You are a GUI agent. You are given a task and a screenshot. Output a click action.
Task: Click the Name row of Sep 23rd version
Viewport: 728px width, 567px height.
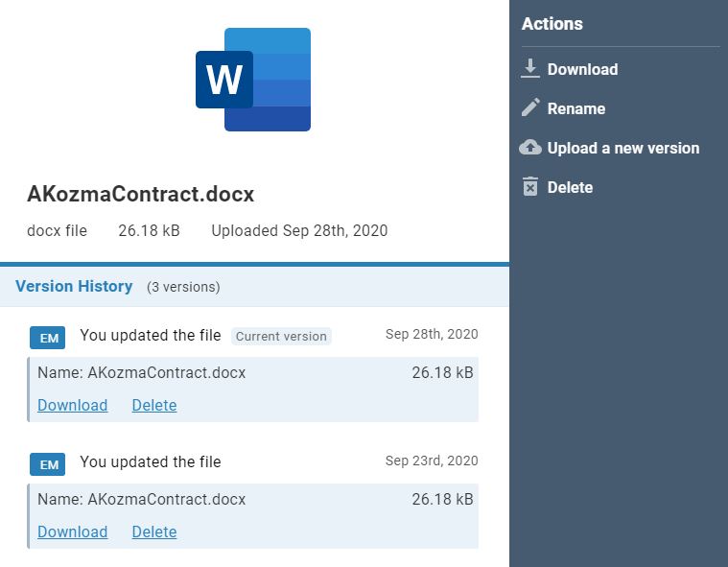coord(142,499)
